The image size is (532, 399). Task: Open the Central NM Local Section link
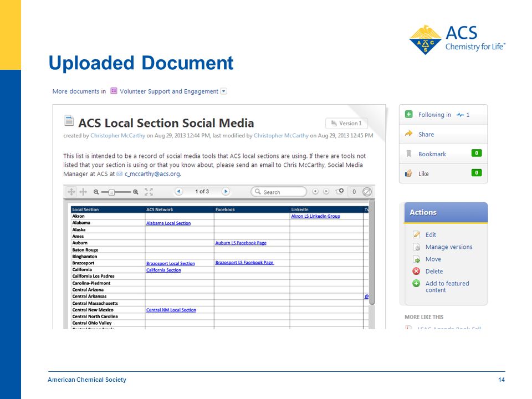click(x=171, y=310)
